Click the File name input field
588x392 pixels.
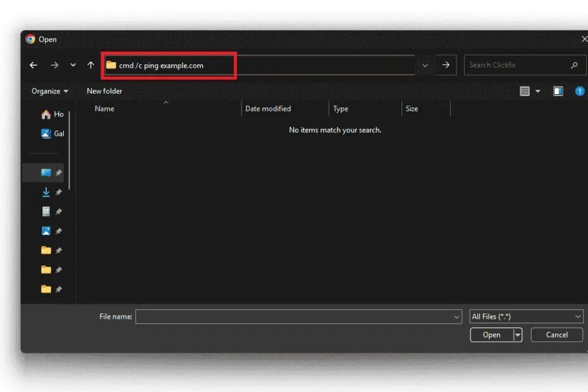pos(294,317)
